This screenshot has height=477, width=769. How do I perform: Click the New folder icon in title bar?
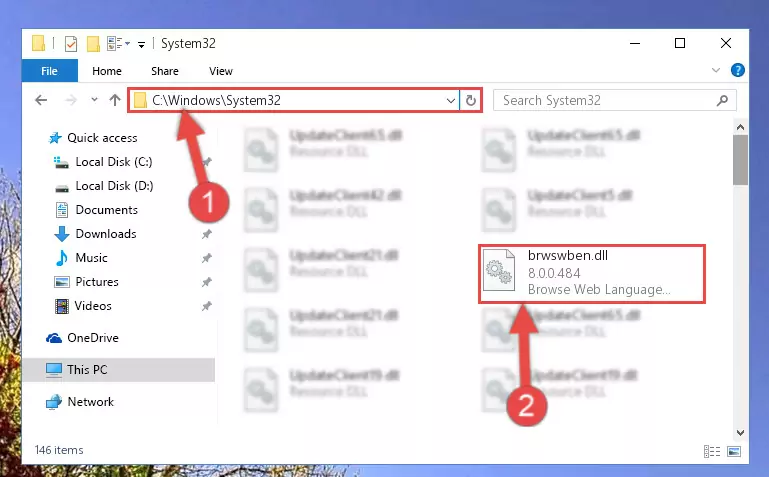(93, 44)
